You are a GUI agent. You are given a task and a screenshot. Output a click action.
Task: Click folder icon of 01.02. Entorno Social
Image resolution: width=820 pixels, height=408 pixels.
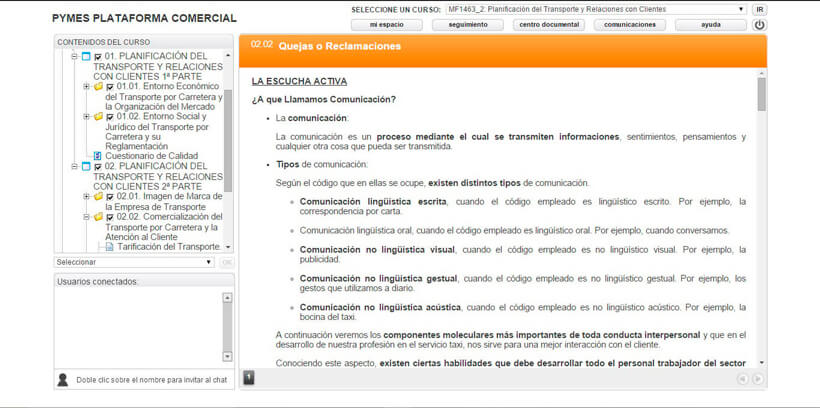(x=98, y=117)
